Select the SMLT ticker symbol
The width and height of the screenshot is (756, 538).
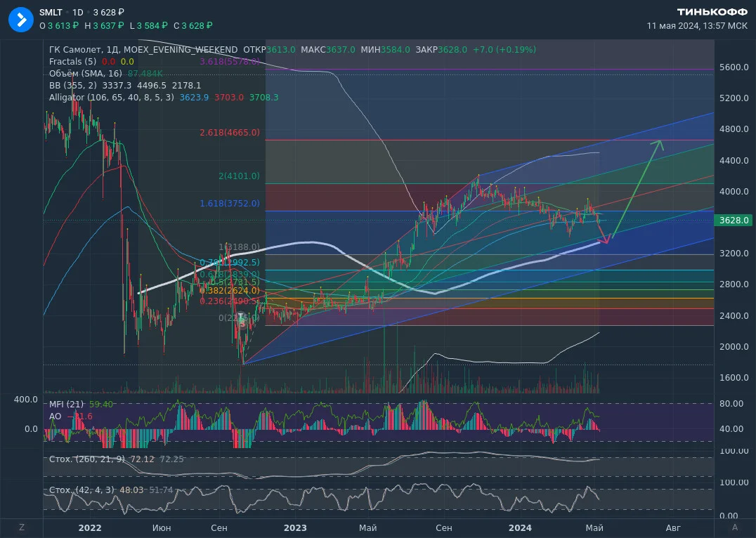(x=51, y=13)
